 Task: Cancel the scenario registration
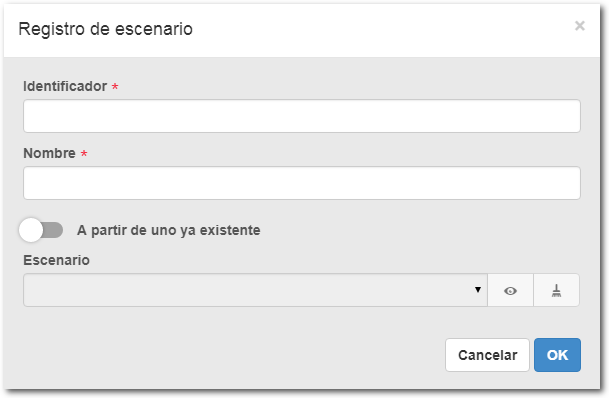click(487, 355)
